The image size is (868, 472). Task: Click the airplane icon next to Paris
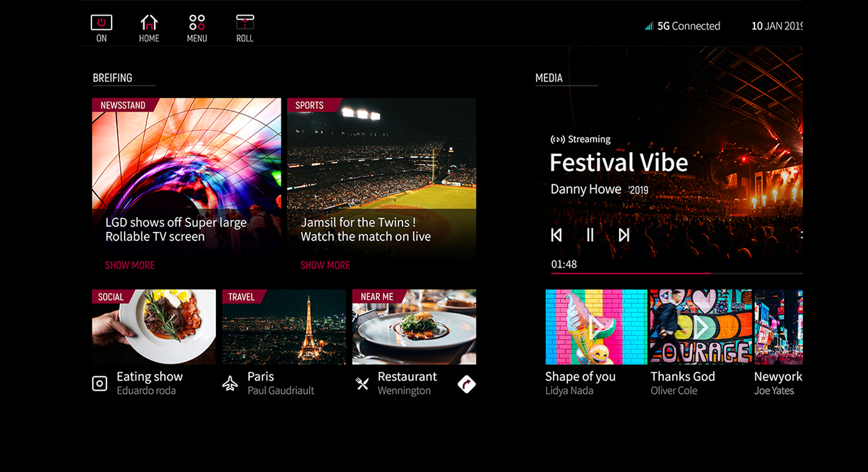[x=230, y=383]
